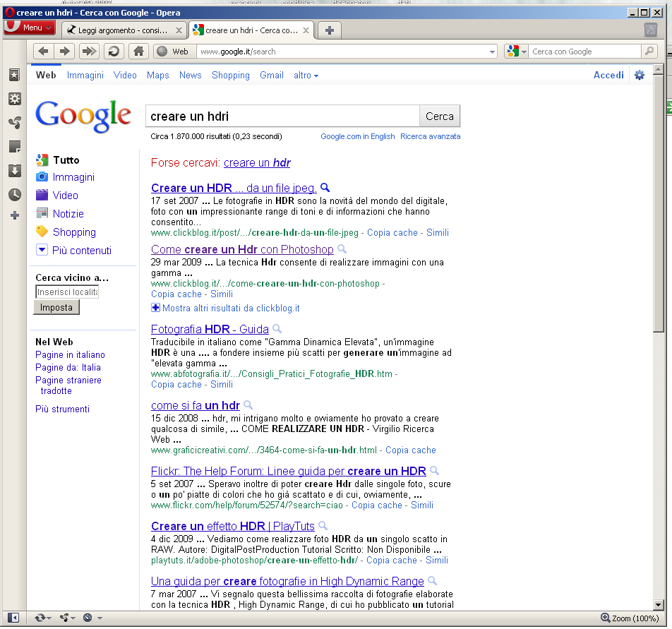Go to Home using the house icon

(x=138, y=52)
